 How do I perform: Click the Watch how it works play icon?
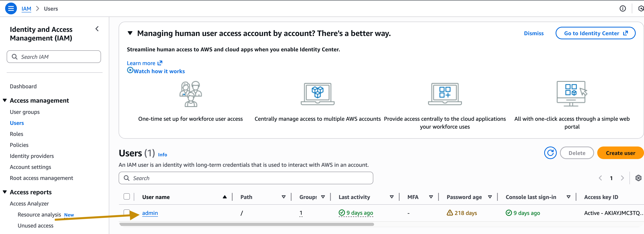point(130,70)
